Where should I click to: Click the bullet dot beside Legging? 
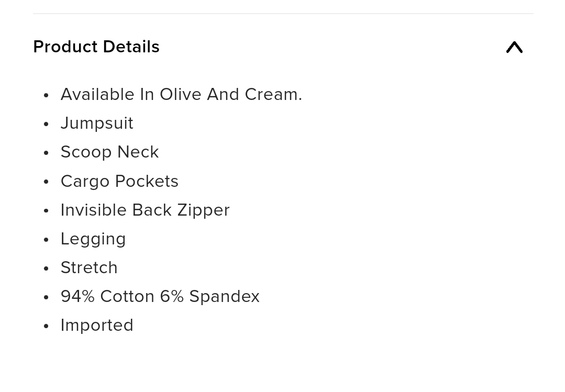tap(46, 240)
